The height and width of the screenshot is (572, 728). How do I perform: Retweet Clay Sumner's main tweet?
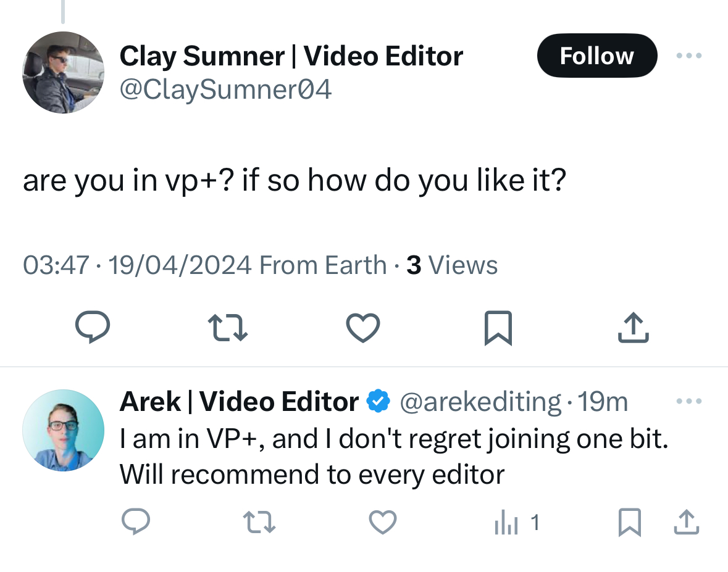(x=227, y=327)
